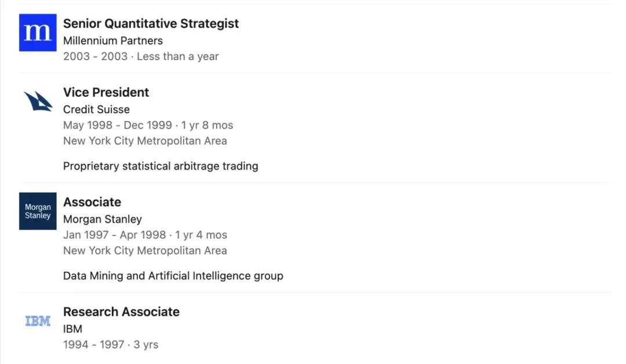Click the IBM striped logo
626x364 pixels.
(x=38, y=321)
